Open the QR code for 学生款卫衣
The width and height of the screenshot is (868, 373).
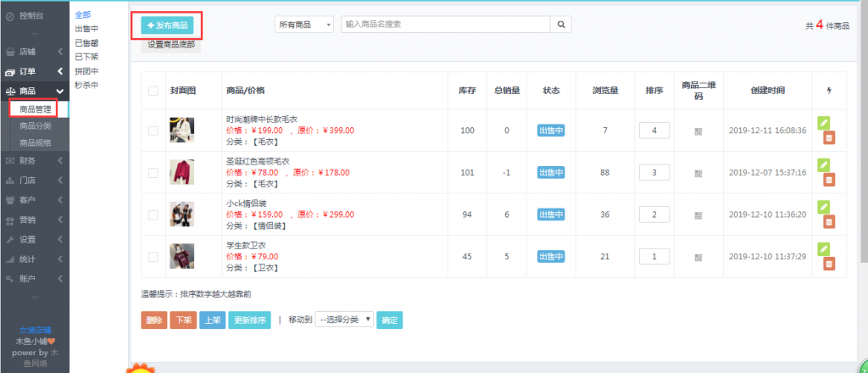click(x=698, y=257)
